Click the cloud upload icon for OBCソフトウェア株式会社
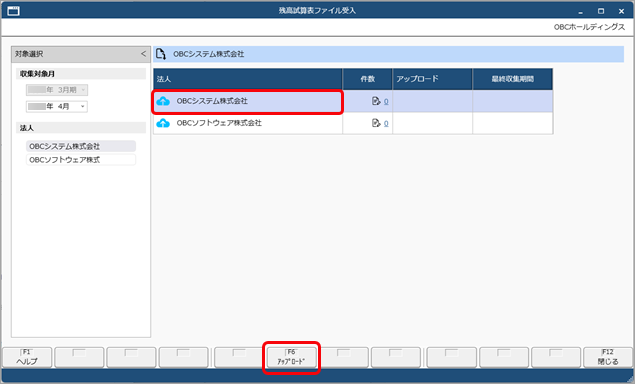The image size is (635, 384). click(x=163, y=123)
